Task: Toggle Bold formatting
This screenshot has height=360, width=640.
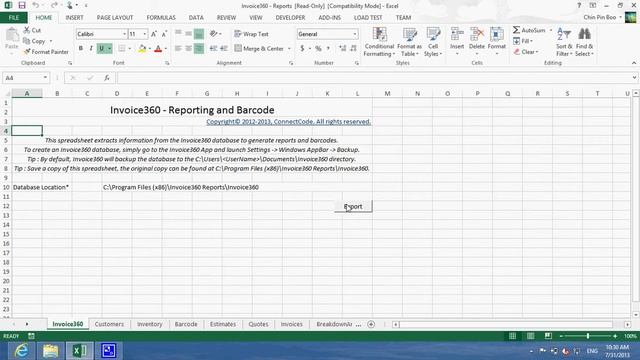Action: (81, 48)
